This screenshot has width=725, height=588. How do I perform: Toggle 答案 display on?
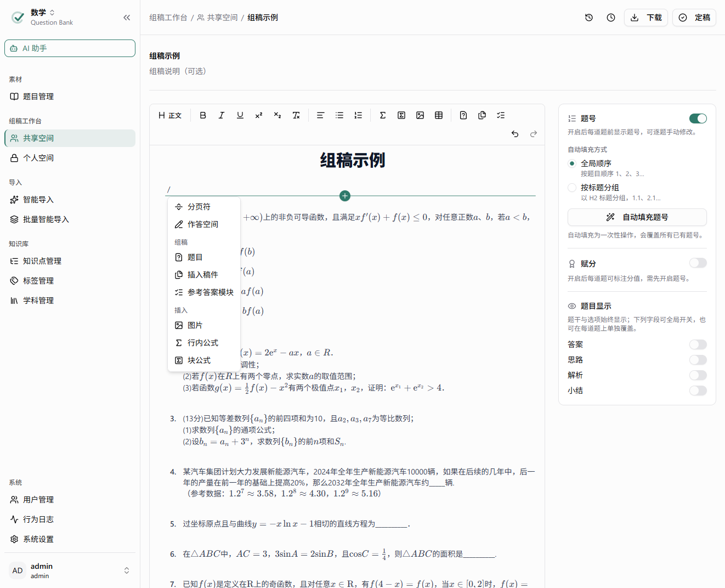click(698, 344)
